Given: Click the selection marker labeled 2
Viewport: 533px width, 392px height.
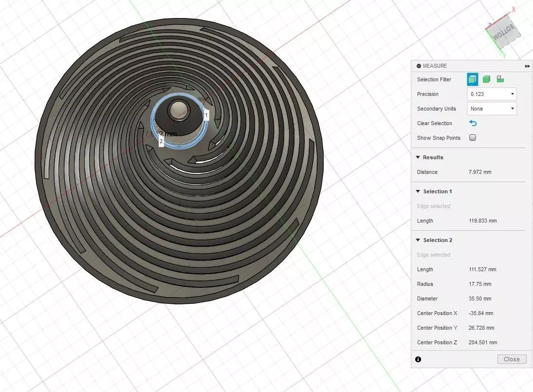Looking at the screenshot, I should 161,141.
